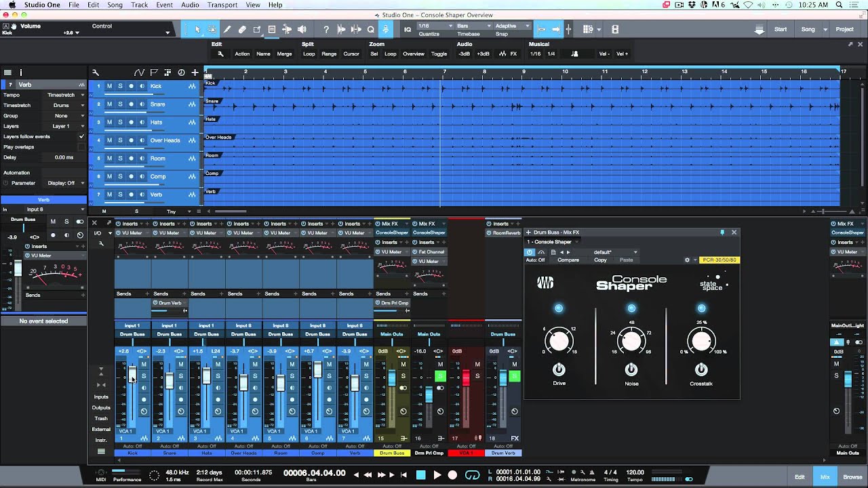Switch to the Mix view tab
Screen dimensions: 868x488
pos(825,477)
